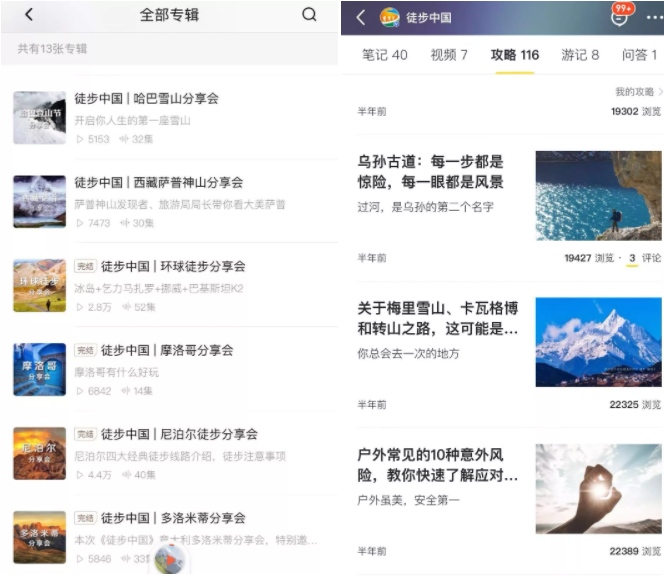Go back from the 徒步中国 profile page

[361, 18]
